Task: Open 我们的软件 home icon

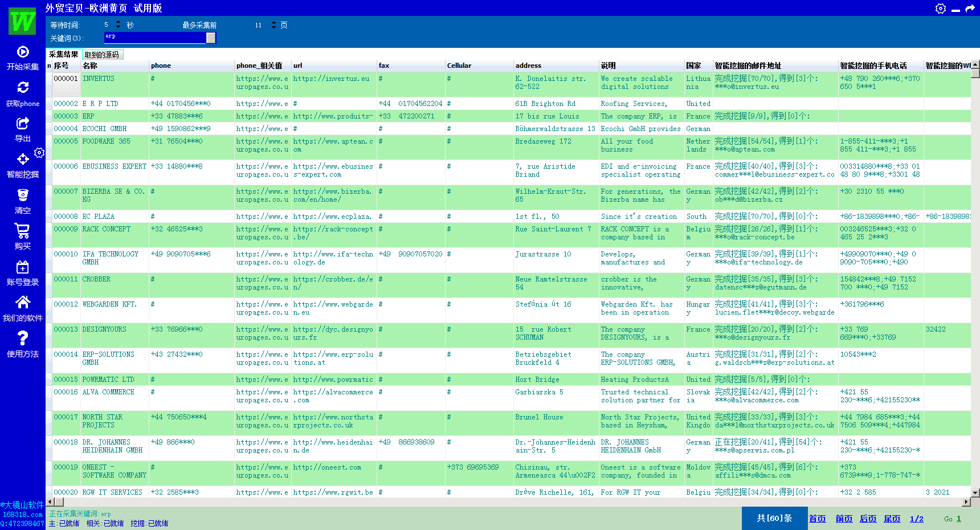Action: (x=23, y=303)
